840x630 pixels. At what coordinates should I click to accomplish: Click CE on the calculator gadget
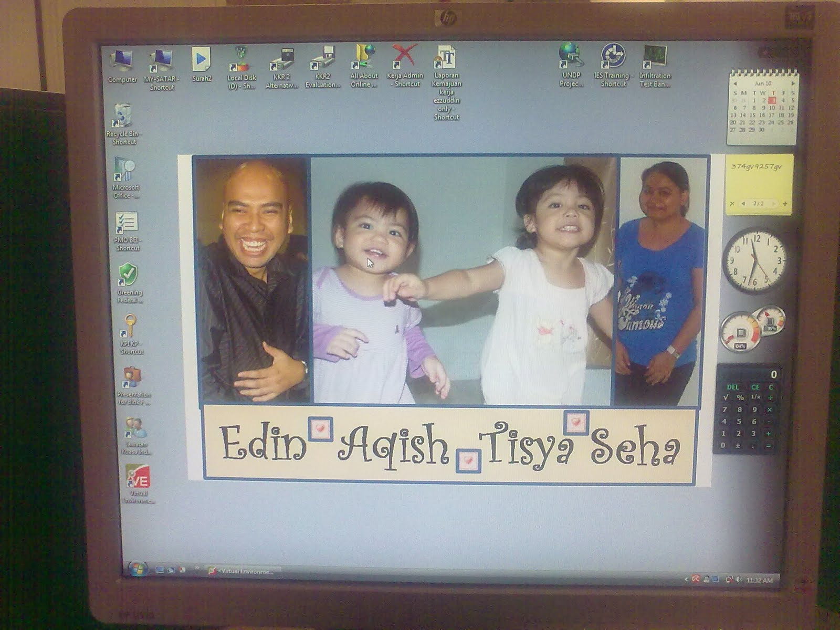755,387
